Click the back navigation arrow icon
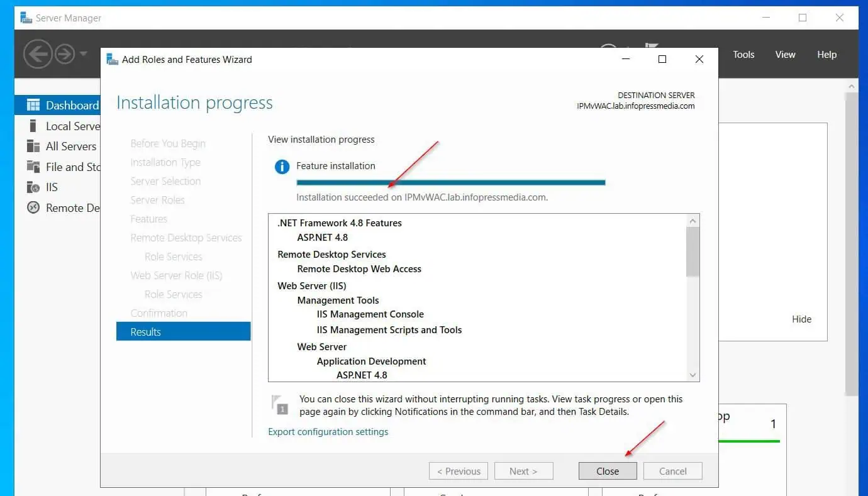868x496 pixels. 38,54
